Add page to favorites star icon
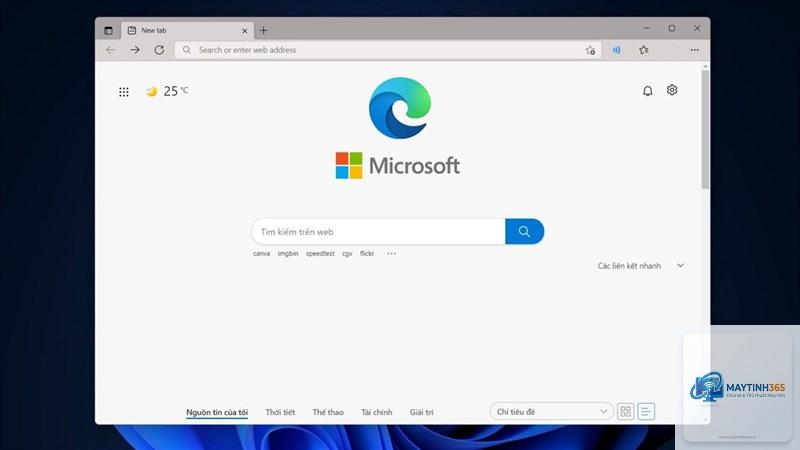 pyautogui.click(x=590, y=50)
